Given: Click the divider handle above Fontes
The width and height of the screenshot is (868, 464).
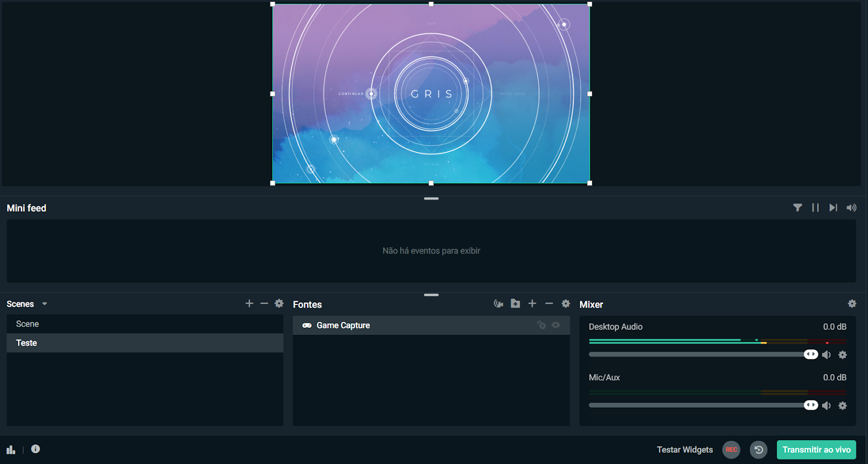Looking at the screenshot, I should coord(431,295).
